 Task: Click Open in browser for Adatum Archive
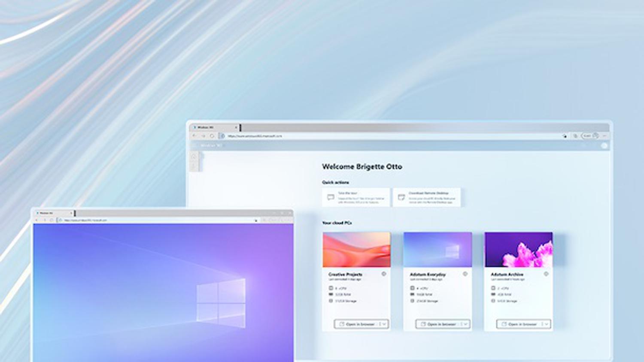[519, 324]
